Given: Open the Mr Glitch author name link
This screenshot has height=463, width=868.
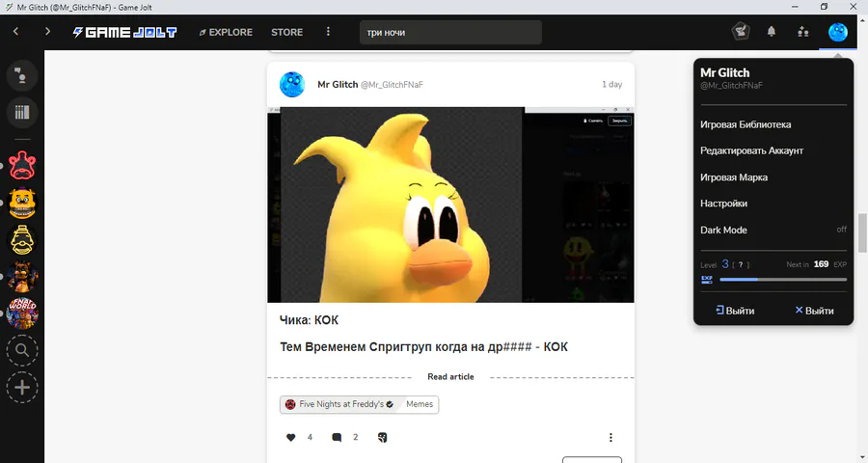Looking at the screenshot, I should (x=338, y=84).
